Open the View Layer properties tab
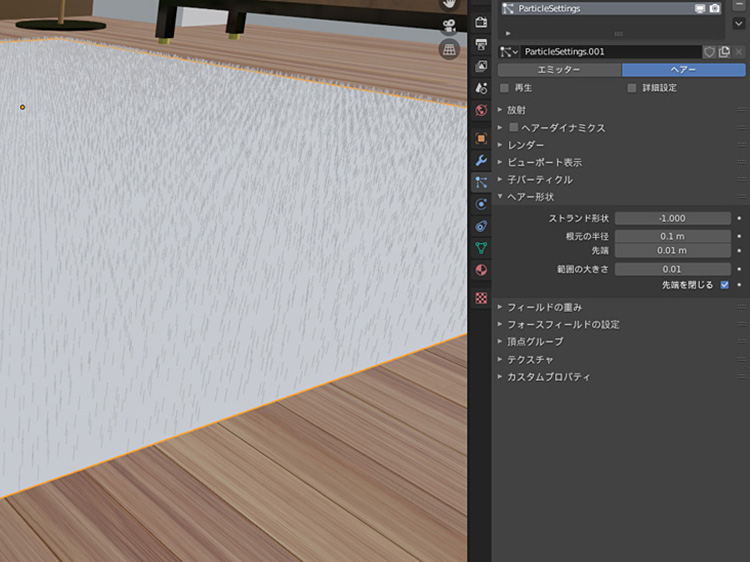Viewport: 750px width, 562px height. [481, 67]
